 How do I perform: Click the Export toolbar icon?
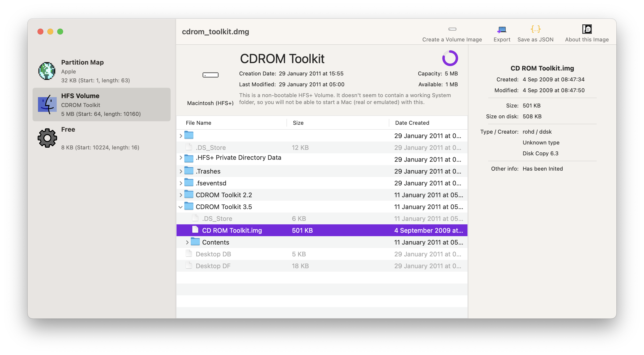point(501,30)
